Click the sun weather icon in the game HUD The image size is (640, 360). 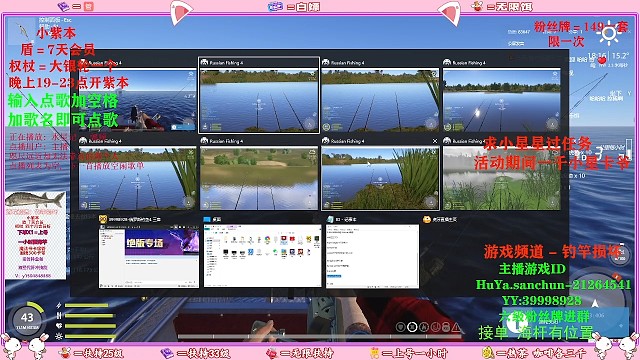609,33
